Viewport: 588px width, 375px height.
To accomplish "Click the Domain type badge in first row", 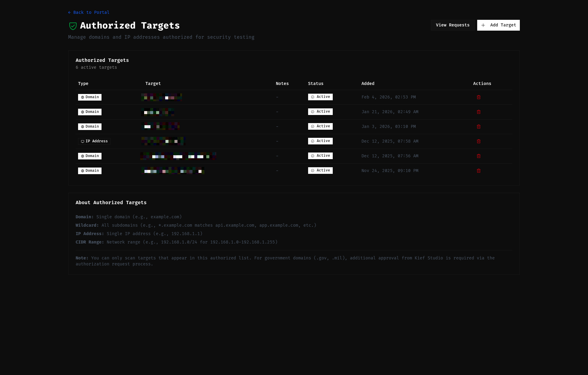I will click(90, 97).
